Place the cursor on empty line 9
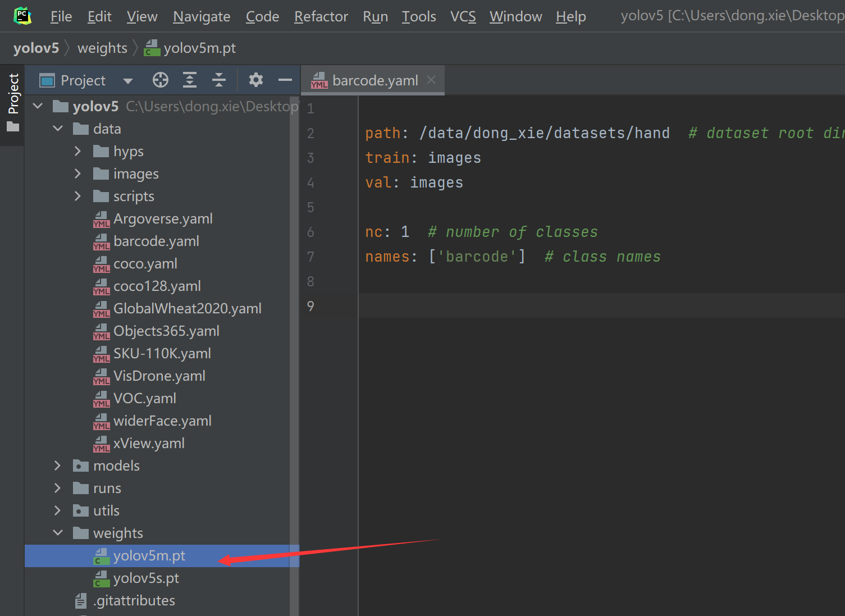Screen dimensions: 845x616 click(x=601, y=306)
